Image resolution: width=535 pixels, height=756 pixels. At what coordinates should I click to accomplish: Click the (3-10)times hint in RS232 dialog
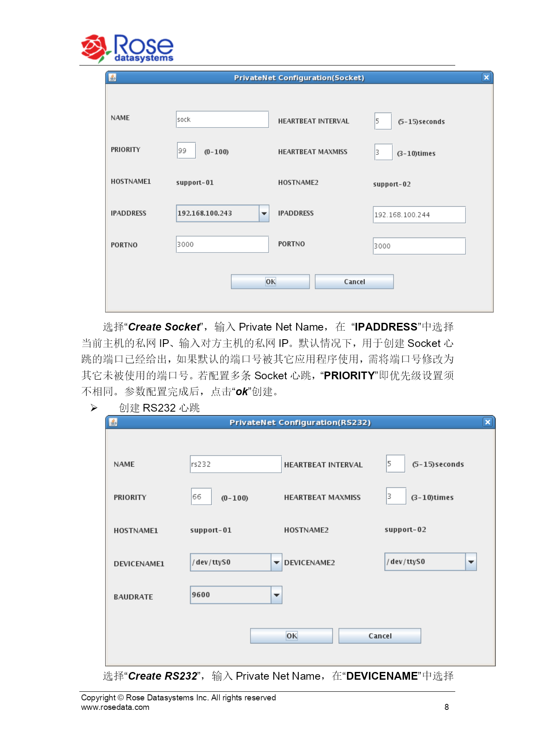432,497
